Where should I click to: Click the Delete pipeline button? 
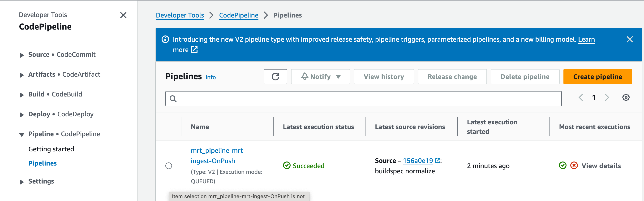pyautogui.click(x=525, y=77)
